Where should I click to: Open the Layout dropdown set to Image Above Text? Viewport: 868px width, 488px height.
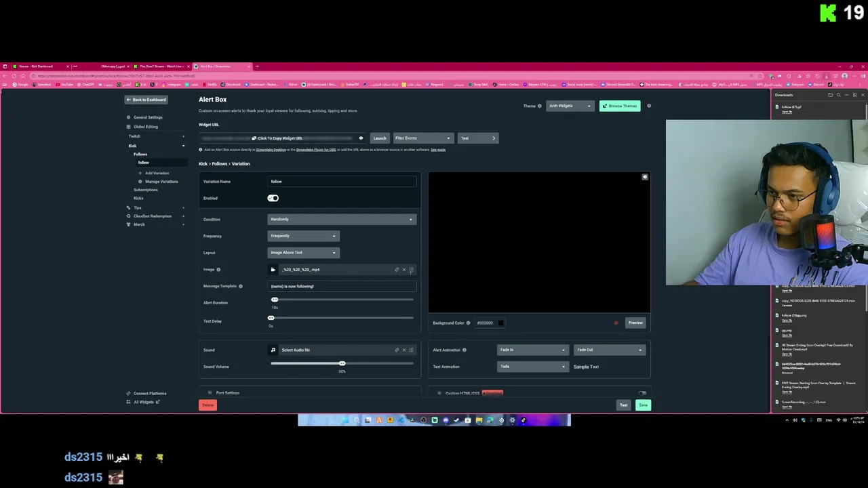303,253
